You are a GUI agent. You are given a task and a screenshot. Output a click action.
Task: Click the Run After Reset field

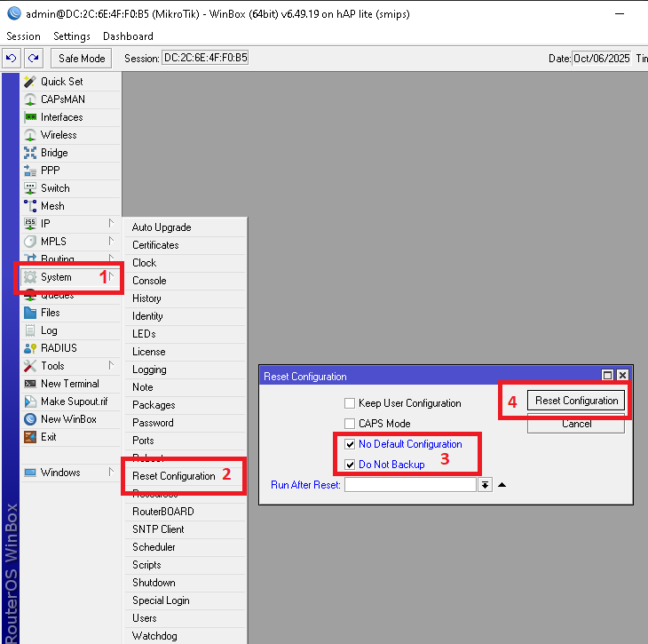click(x=410, y=485)
